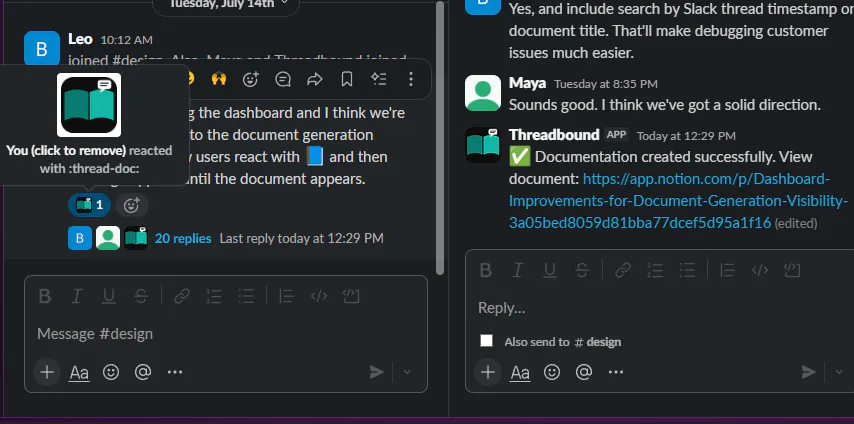
Task: Click Leo's message timestamp '10:12 AM'
Action: pos(126,40)
